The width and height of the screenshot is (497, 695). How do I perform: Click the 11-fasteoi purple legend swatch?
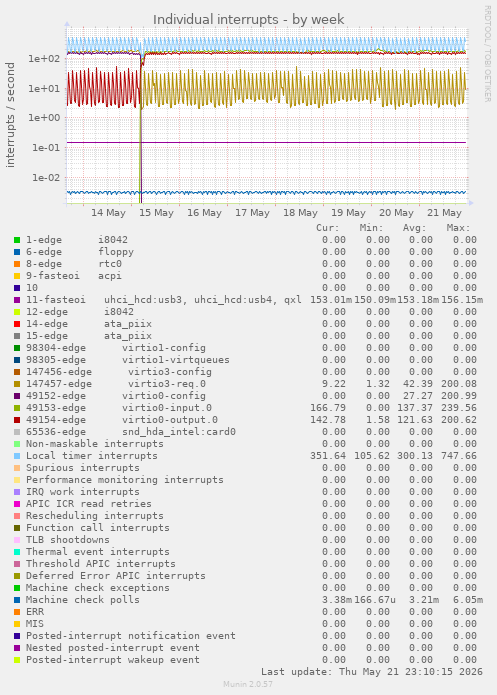point(17,300)
